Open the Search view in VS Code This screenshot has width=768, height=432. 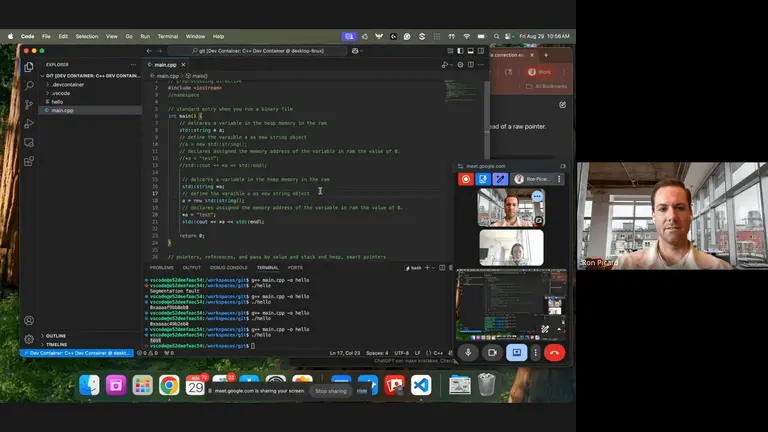click(x=29, y=86)
